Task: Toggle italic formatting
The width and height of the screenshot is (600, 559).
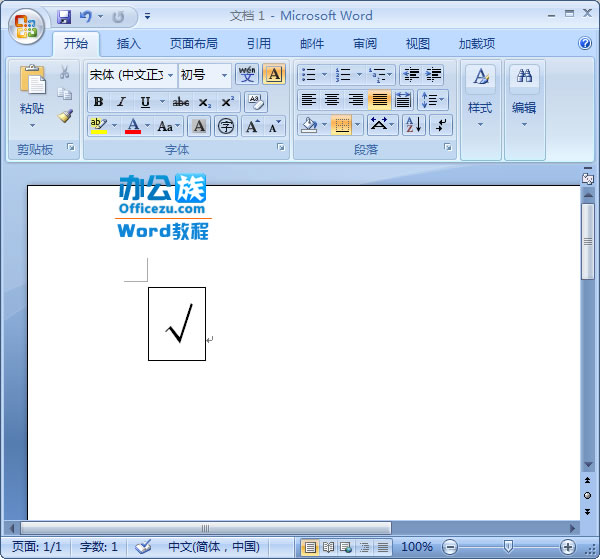Action: click(x=121, y=102)
